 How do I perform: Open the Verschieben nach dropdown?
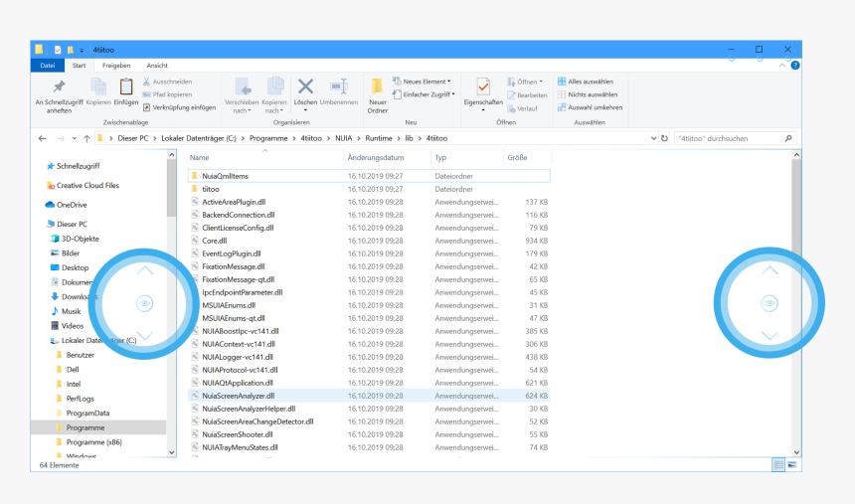pos(242,95)
